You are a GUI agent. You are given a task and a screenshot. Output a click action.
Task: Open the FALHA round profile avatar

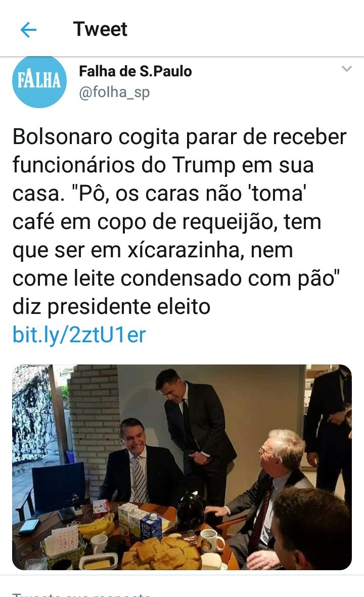coord(39,81)
